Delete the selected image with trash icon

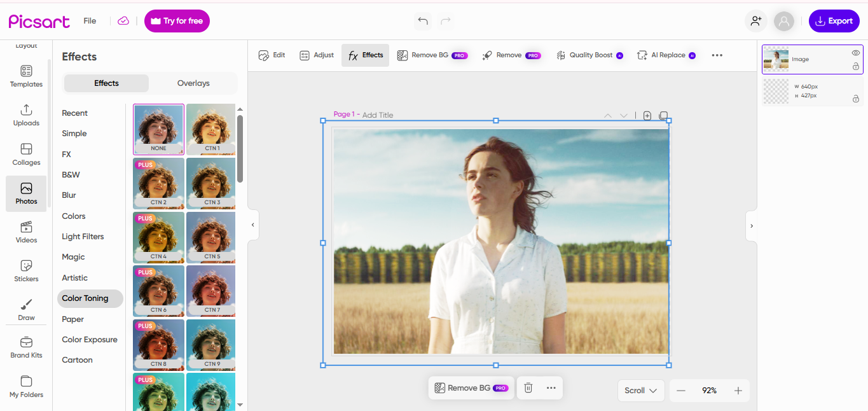pos(528,388)
